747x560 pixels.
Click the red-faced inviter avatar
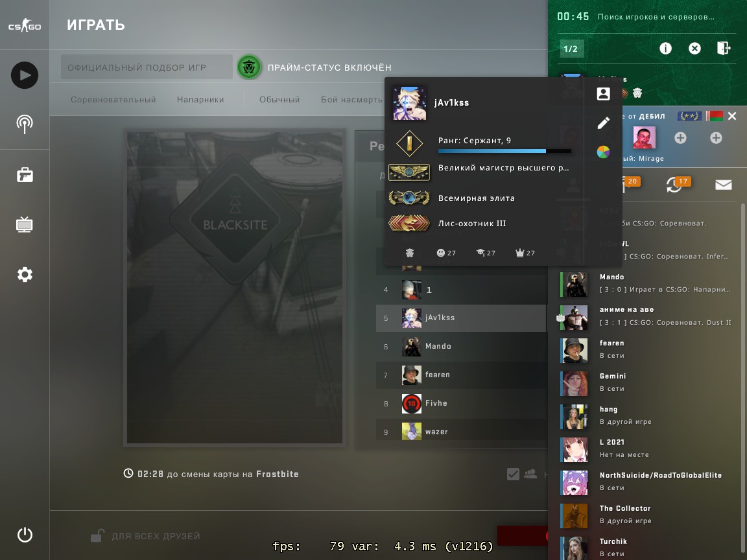point(644,138)
